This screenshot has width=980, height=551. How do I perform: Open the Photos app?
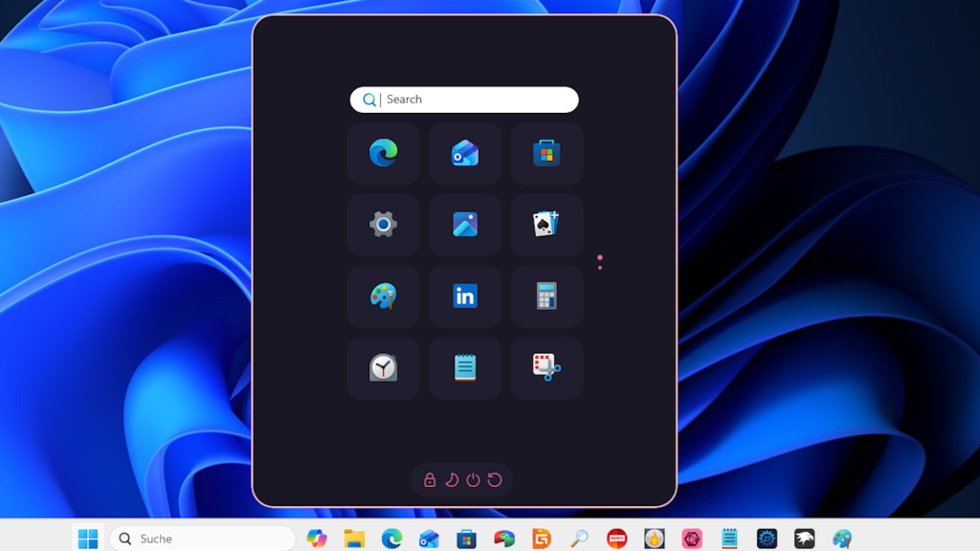pos(464,225)
